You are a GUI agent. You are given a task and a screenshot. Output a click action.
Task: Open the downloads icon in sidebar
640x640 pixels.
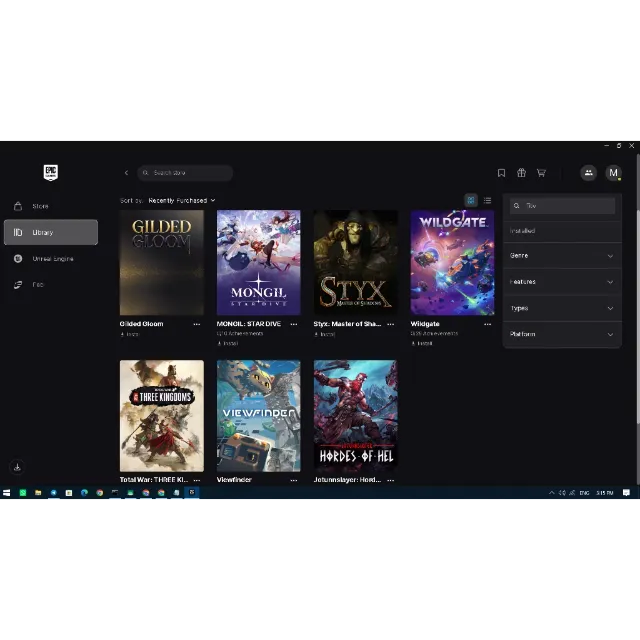pos(17,467)
